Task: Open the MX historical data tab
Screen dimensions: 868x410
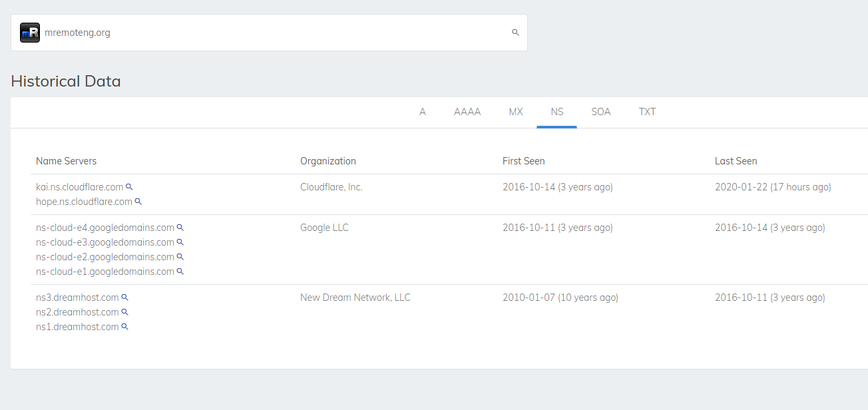Action: [516, 112]
